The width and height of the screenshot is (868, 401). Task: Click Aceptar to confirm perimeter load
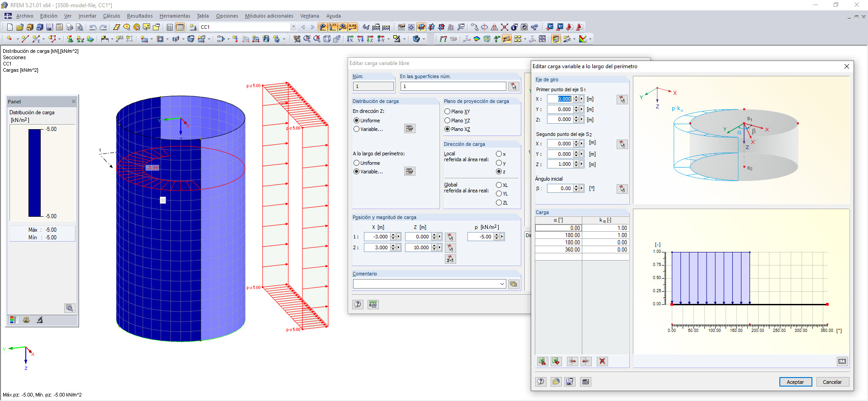coord(796,382)
